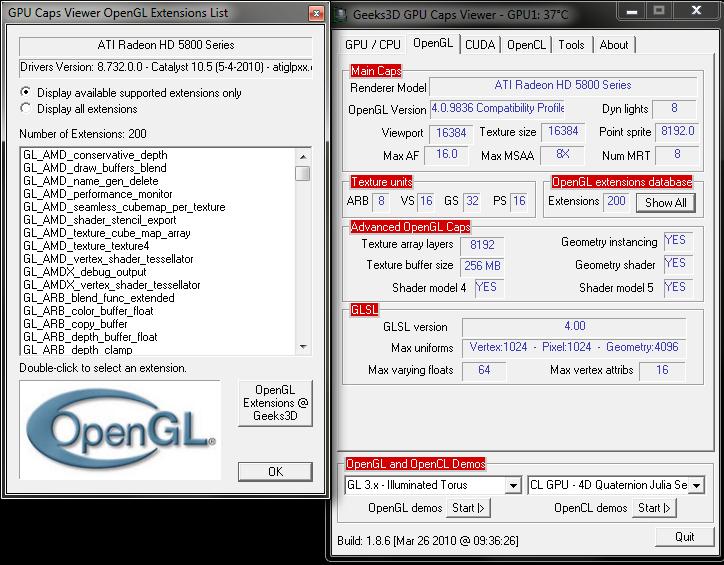Image resolution: width=724 pixels, height=565 pixels.
Task: Click the Extensions count 200 field
Action: click(616, 201)
